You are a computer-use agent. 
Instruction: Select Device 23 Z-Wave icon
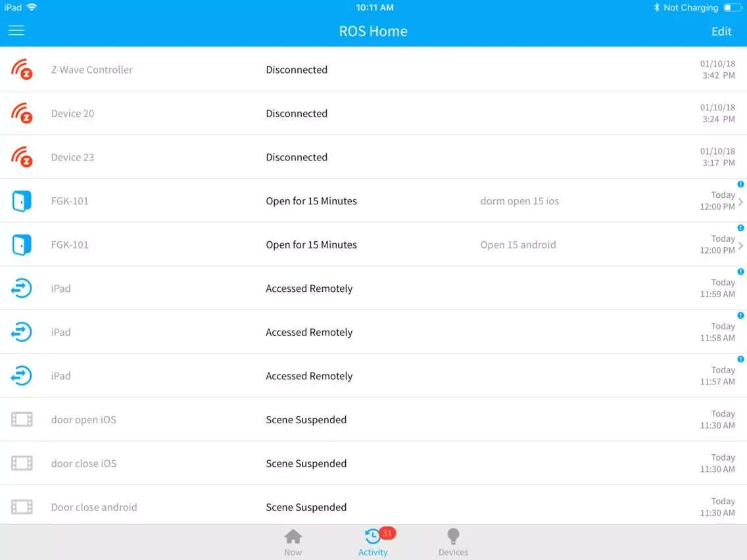[x=22, y=157]
